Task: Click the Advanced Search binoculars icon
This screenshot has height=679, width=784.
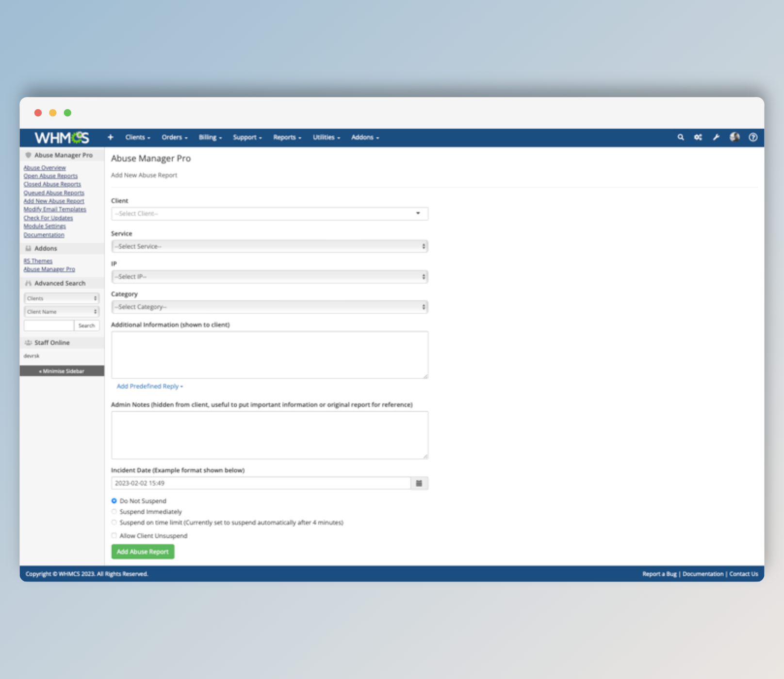Action: (x=28, y=283)
